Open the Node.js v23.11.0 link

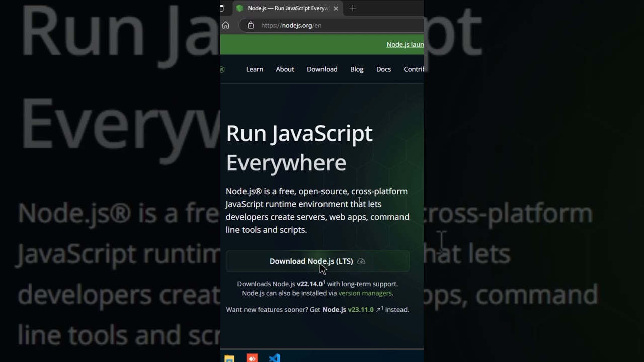tap(351, 310)
